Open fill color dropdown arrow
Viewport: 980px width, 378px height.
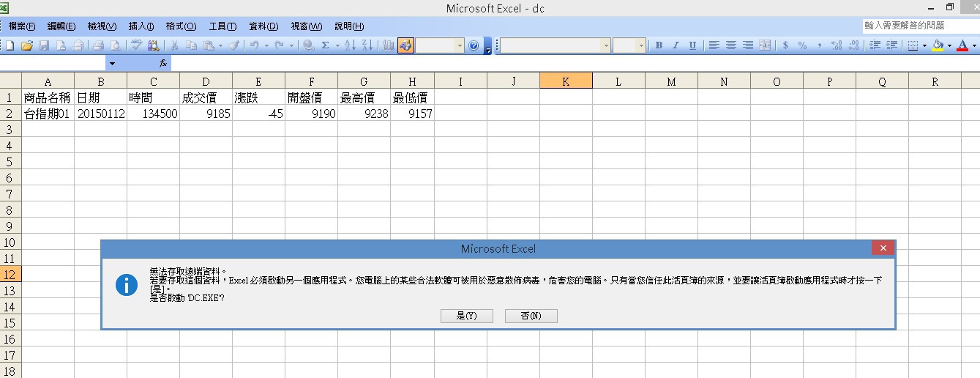(949, 45)
